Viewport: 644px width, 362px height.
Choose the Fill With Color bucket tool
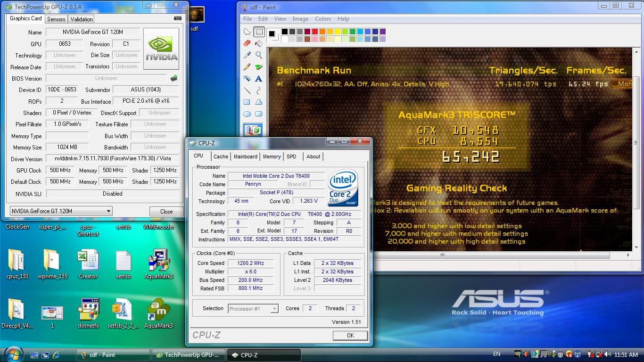coord(259,43)
